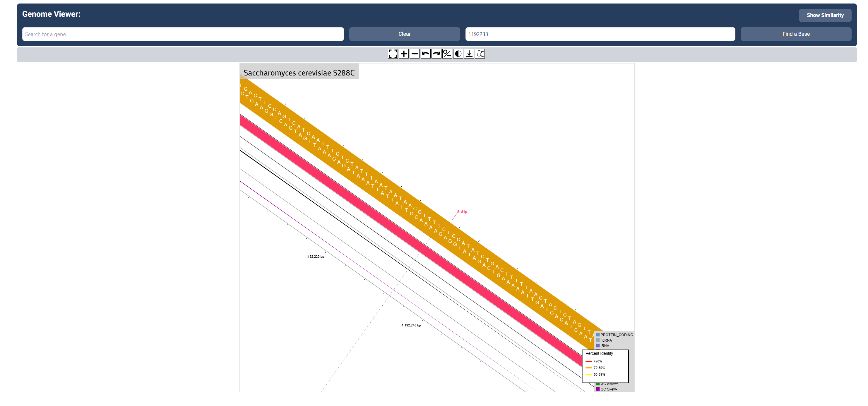Toggle the tRNA legend swatch
Viewport: 868px width, 406px height.
[598, 345]
